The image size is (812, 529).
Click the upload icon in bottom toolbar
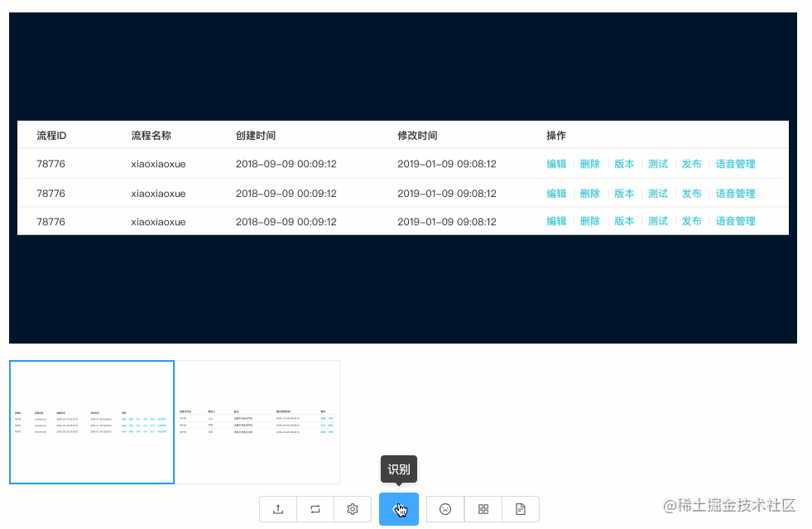(x=278, y=509)
